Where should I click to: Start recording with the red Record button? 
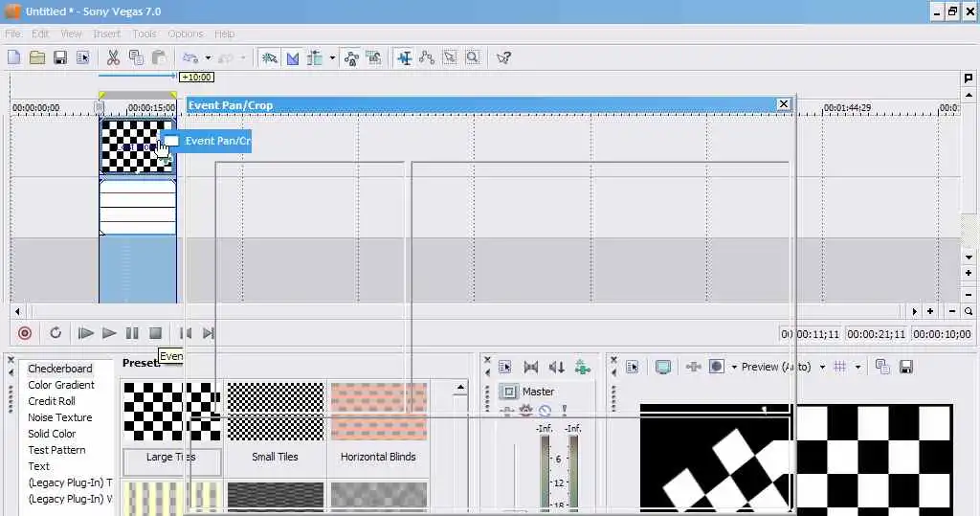pyautogui.click(x=25, y=333)
